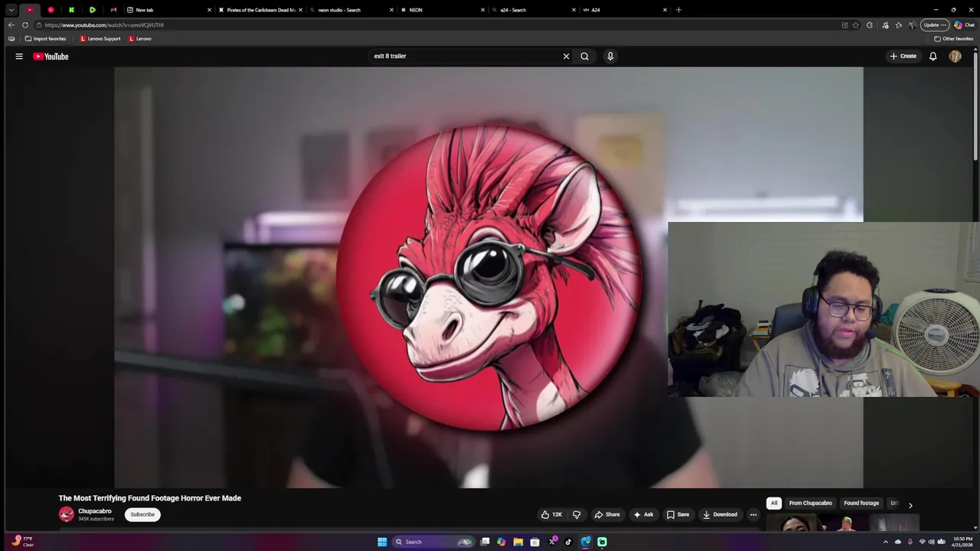
Task: Add this page to favorites star
Action: click(856, 24)
